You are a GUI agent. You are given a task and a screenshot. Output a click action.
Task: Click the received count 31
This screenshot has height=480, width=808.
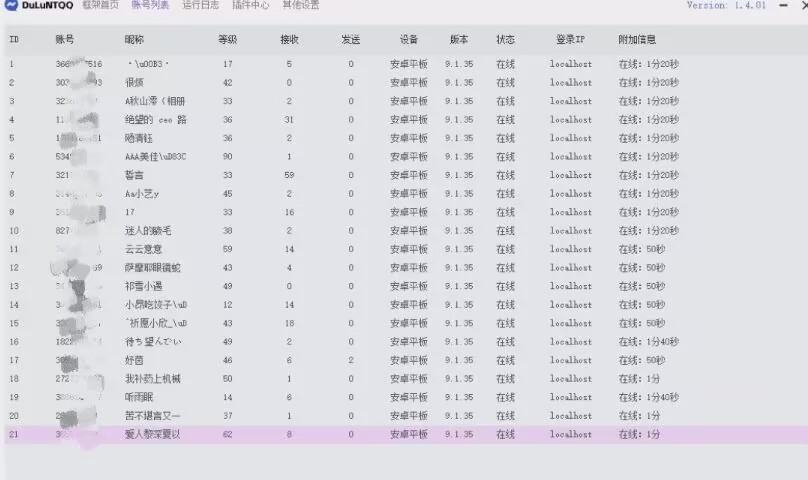click(x=289, y=120)
